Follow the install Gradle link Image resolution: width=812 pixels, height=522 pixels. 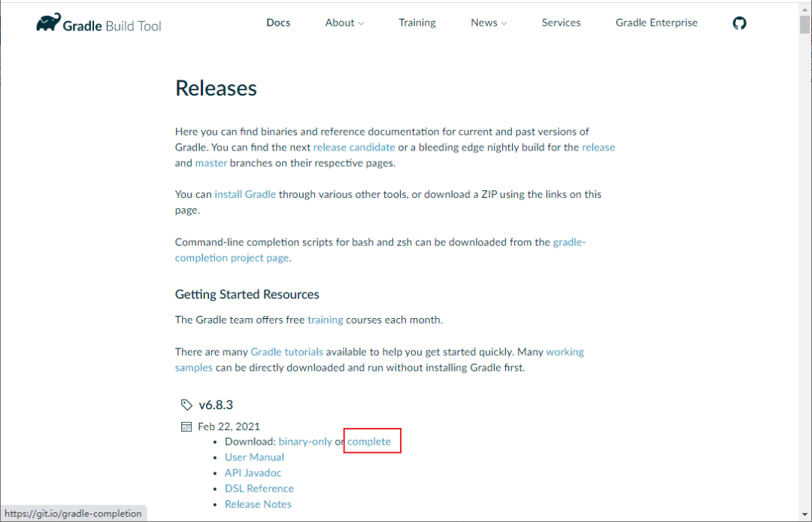(245, 194)
